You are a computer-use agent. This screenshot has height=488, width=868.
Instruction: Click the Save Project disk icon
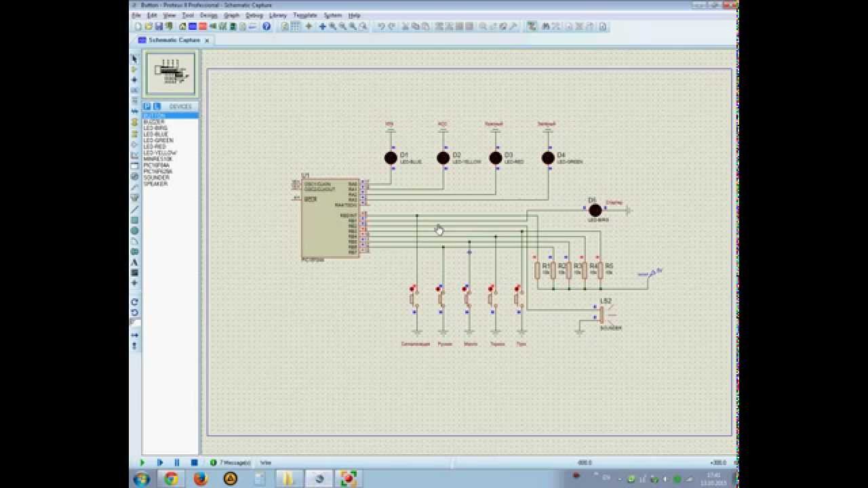[x=159, y=26]
